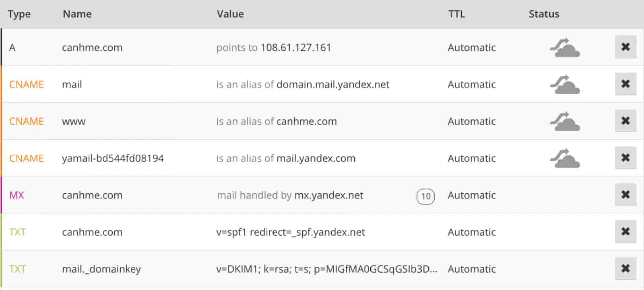
Task: Toggle proxy cloud icon for mail CNAME record
Action: 565,85
